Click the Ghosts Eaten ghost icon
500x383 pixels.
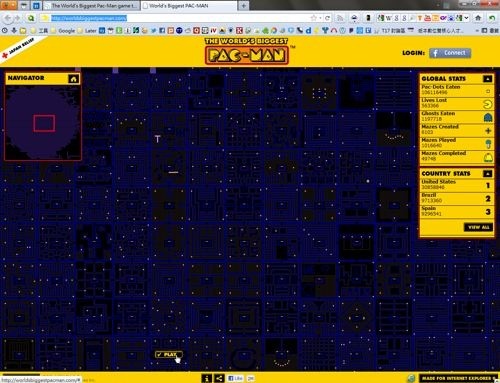(488, 117)
